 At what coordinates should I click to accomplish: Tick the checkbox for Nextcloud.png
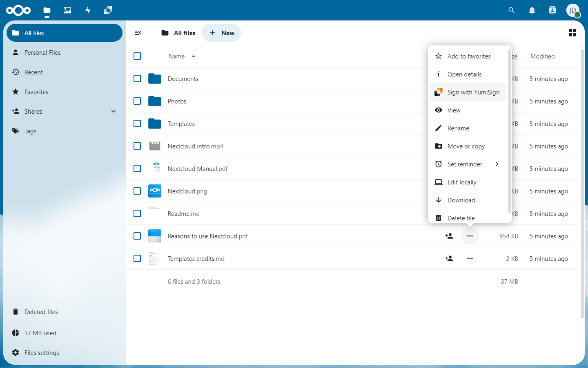pos(137,191)
